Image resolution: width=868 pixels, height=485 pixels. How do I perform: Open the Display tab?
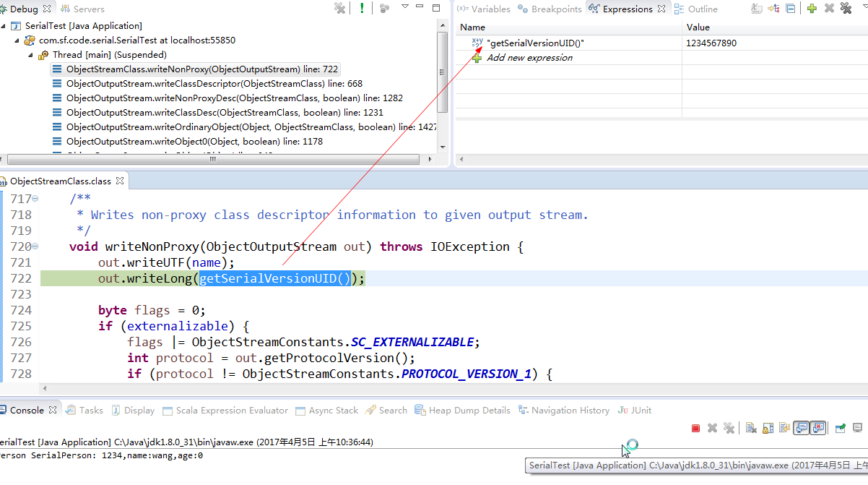133,410
